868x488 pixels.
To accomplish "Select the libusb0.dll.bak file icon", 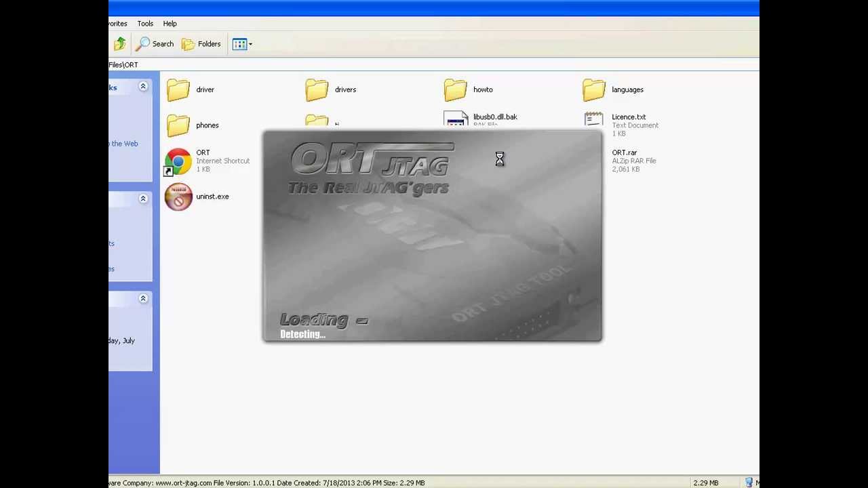I will click(x=456, y=119).
